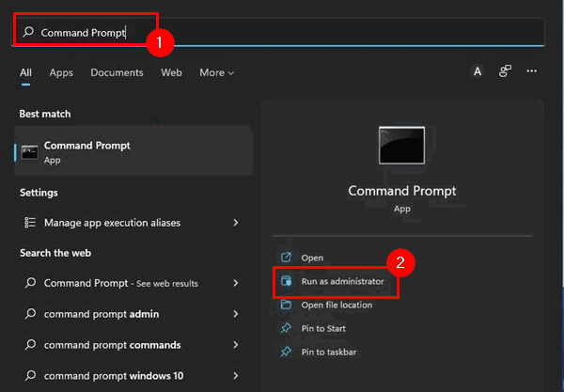Click the list icon beside Manage app execution aliases

click(30, 223)
